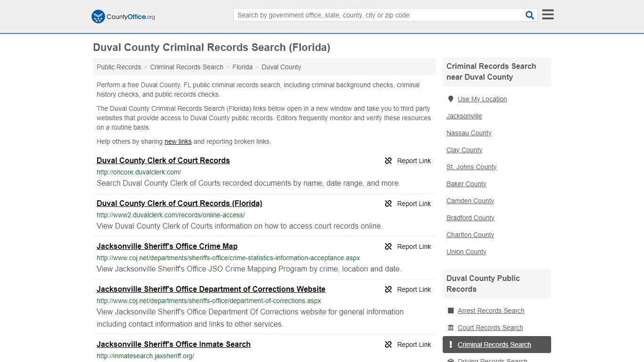Select Charlton County link

470,235
